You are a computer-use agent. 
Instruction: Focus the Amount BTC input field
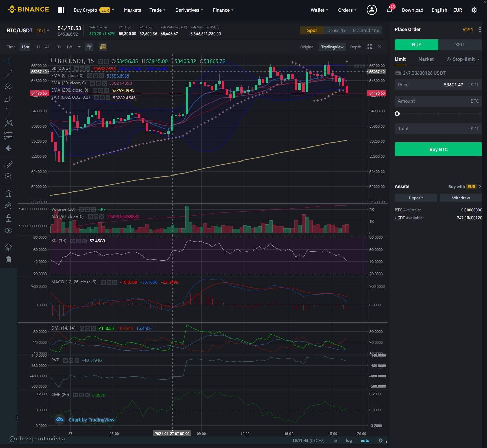pos(438,101)
